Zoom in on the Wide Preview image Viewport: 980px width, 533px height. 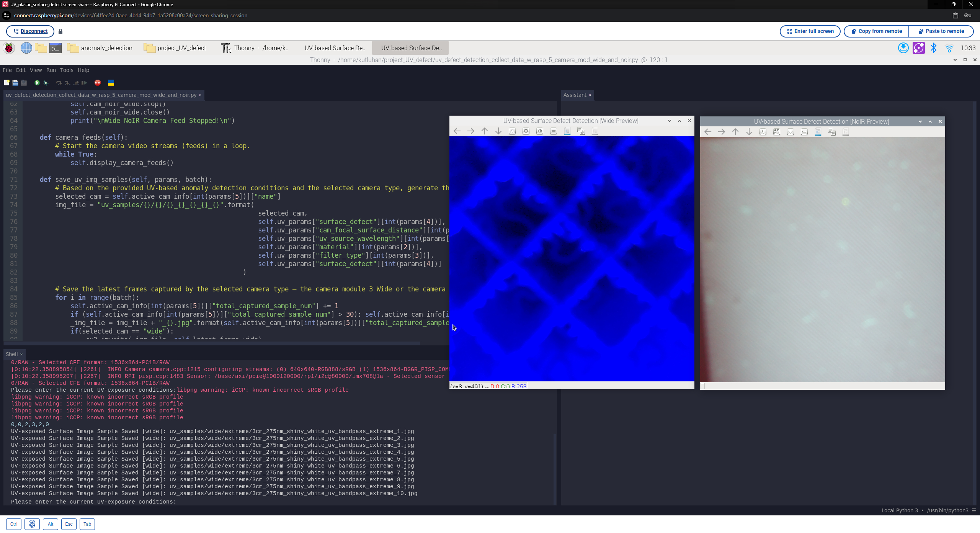540,131
